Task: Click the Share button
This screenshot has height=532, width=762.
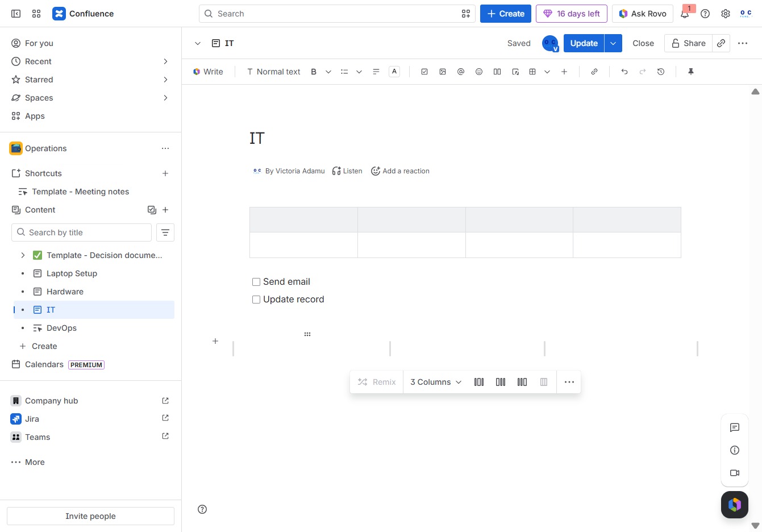Action: coord(688,43)
